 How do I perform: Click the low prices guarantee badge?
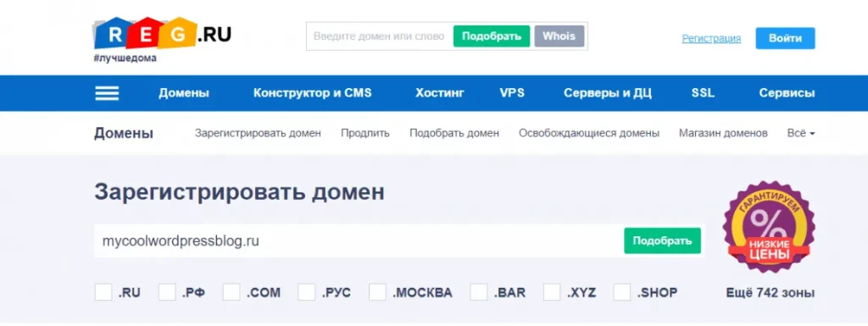point(769,227)
